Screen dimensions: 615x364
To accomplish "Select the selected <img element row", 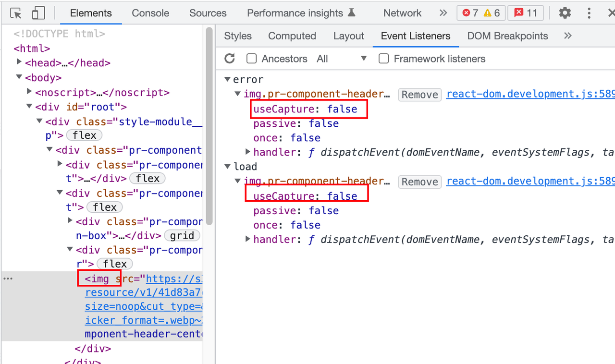I will (x=102, y=306).
